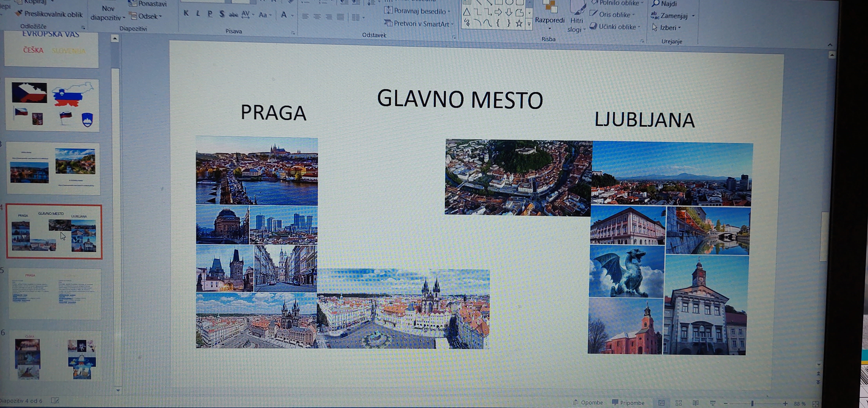Open the AV character spacing dropdown
Image resolution: width=868 pixels, height=408 pixels.
tap(248, 14)
